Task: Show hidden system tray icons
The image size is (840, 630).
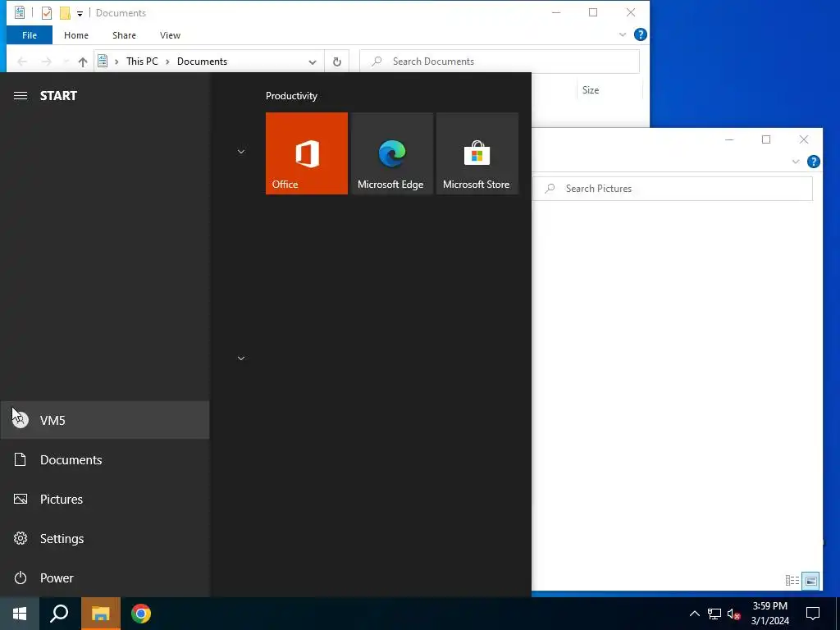Action: click(x=694, y=614)
